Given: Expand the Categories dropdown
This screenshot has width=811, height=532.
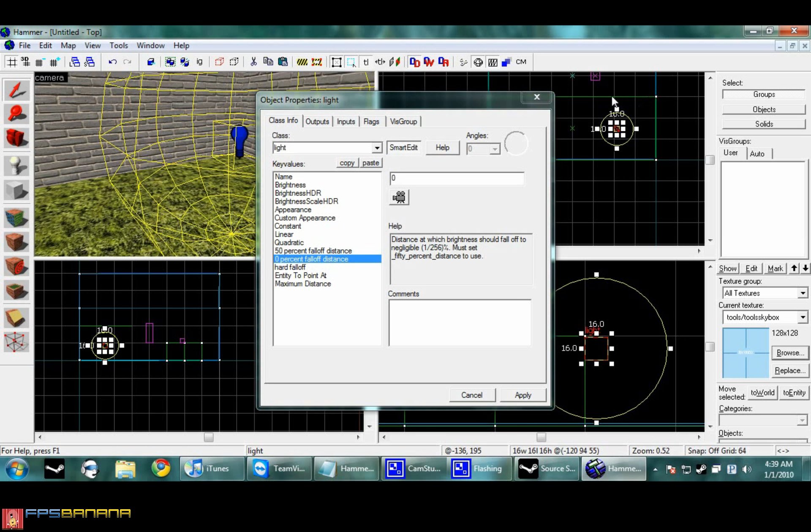Looking at the screenshot, I should (802, 420).
